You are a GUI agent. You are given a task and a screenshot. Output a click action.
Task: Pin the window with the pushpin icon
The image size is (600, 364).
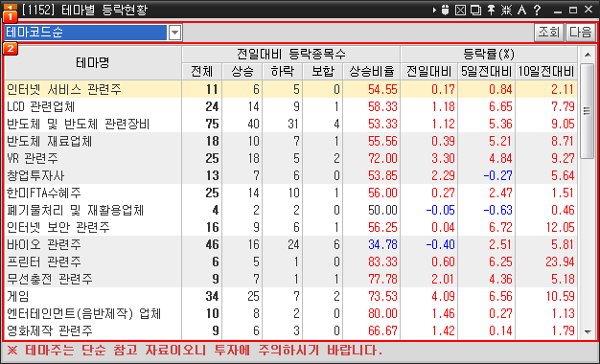point(492,10)
